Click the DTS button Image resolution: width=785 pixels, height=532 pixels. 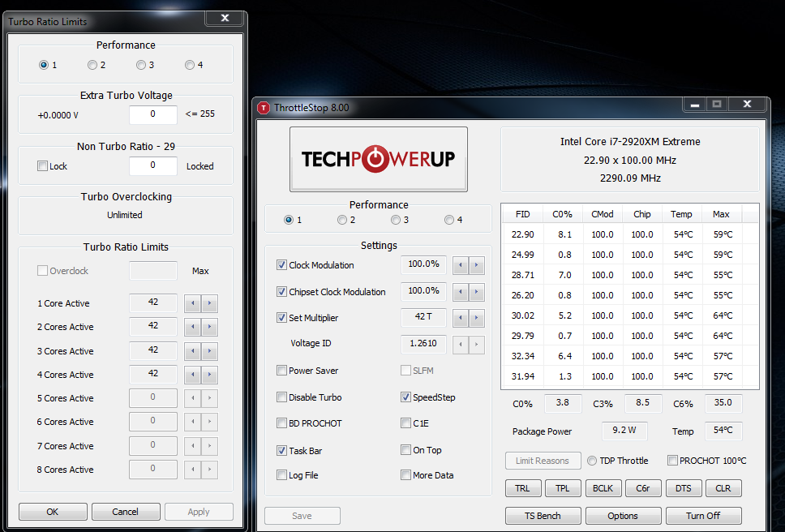pos(684,488)
